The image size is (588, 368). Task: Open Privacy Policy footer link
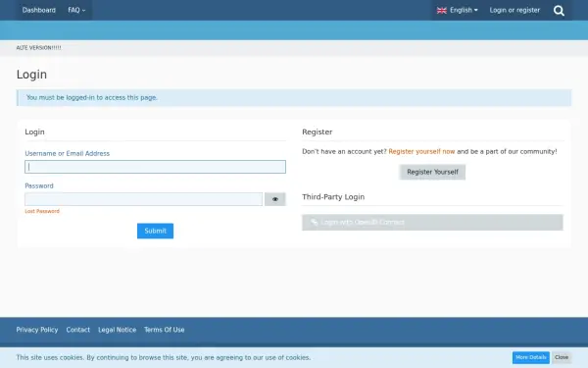(x=37, y=330)
